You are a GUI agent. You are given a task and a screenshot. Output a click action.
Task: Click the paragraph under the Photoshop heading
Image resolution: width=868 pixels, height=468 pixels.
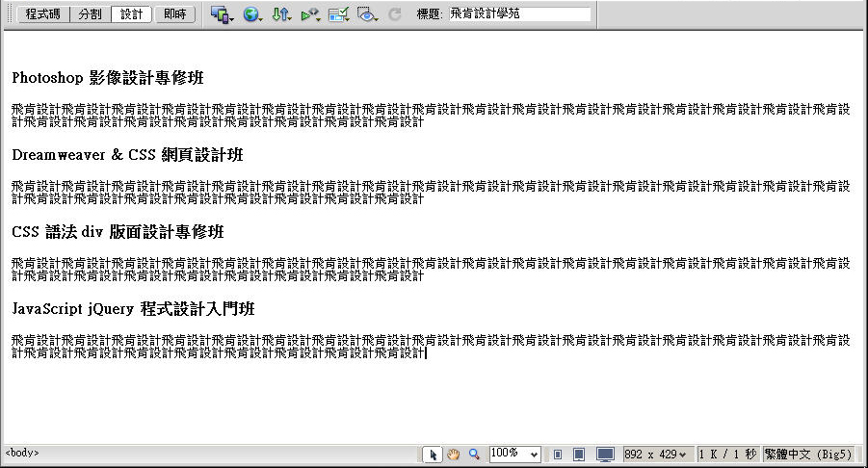click(x=431, y=116)
